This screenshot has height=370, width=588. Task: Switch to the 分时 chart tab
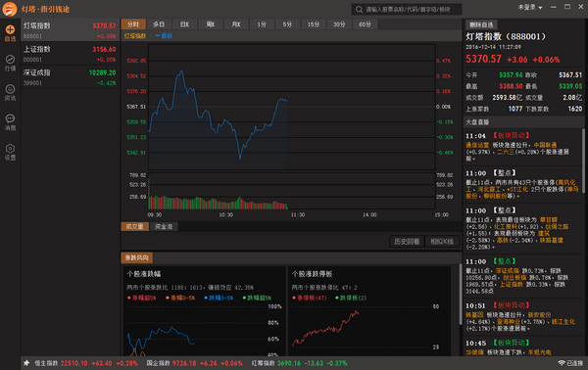click(133, 24)
